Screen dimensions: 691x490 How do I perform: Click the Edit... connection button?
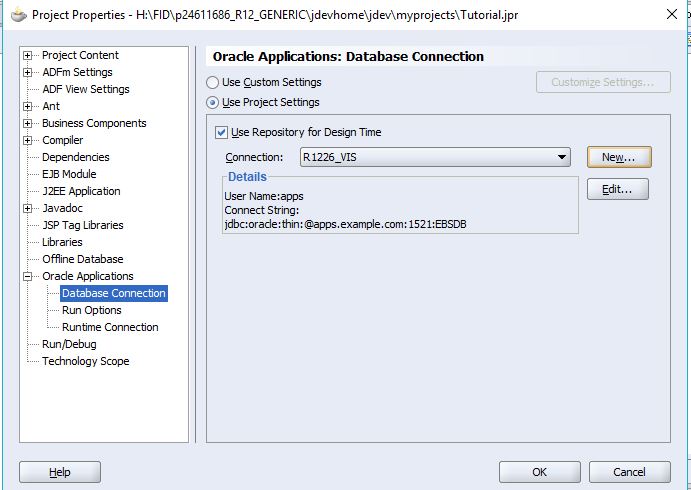(x=617, y=189)
